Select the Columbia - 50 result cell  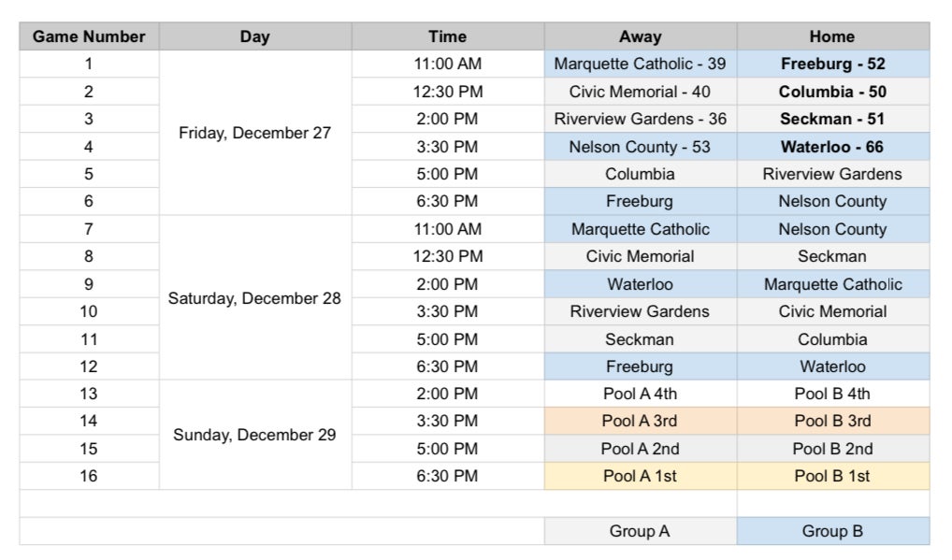click(832, 92)
